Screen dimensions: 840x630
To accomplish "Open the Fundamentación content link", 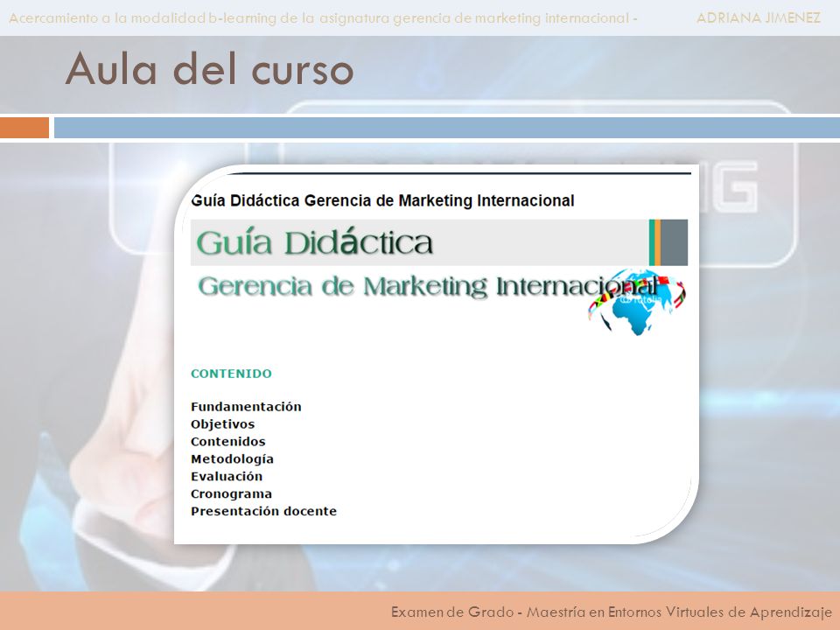I will [246, 407].
